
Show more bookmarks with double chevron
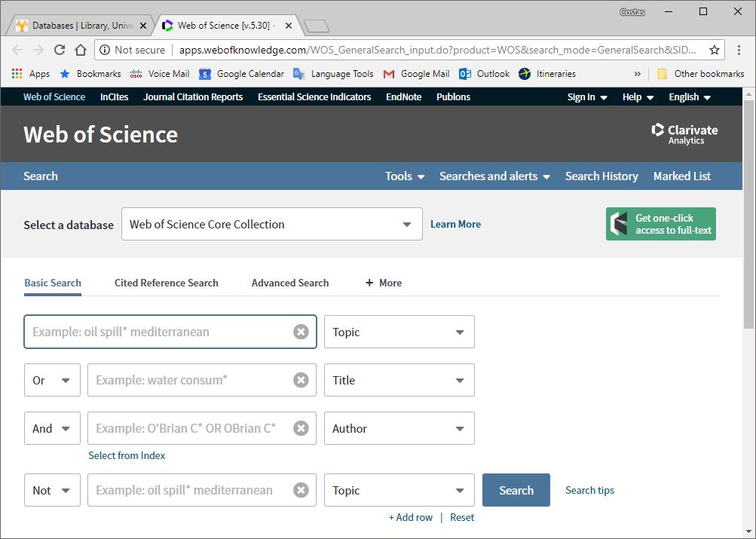(x=638, y=74)
